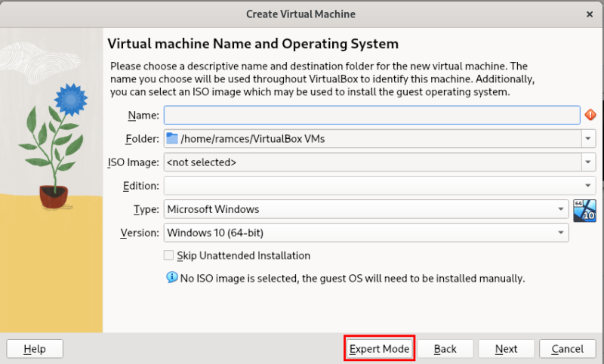Click the folder icon in Folder field

[172, 139]
